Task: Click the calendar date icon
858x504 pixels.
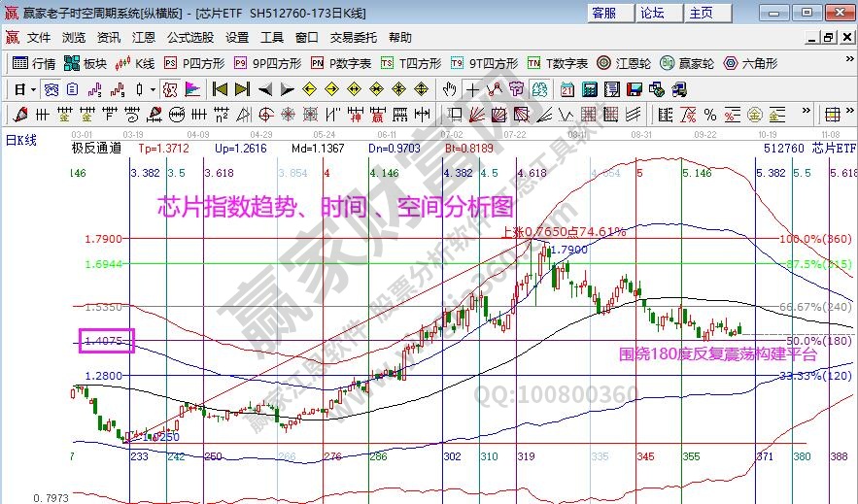Action: tap(567, 89)
